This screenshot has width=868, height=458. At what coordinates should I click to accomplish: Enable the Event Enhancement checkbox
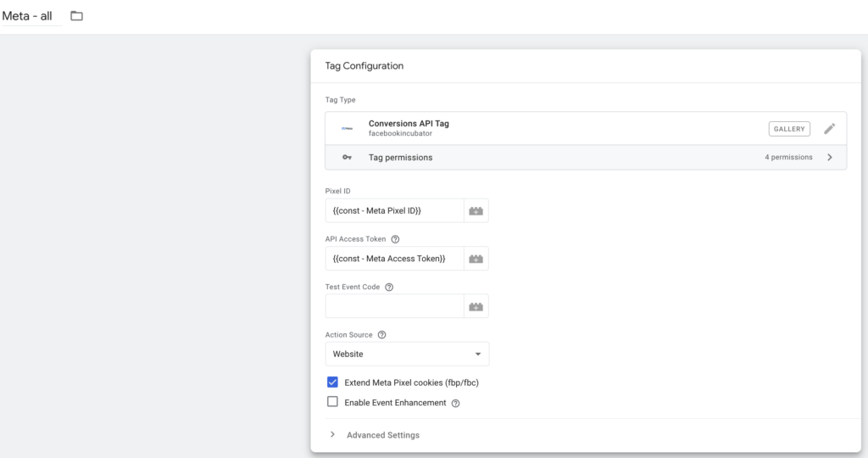pos(332,402)
